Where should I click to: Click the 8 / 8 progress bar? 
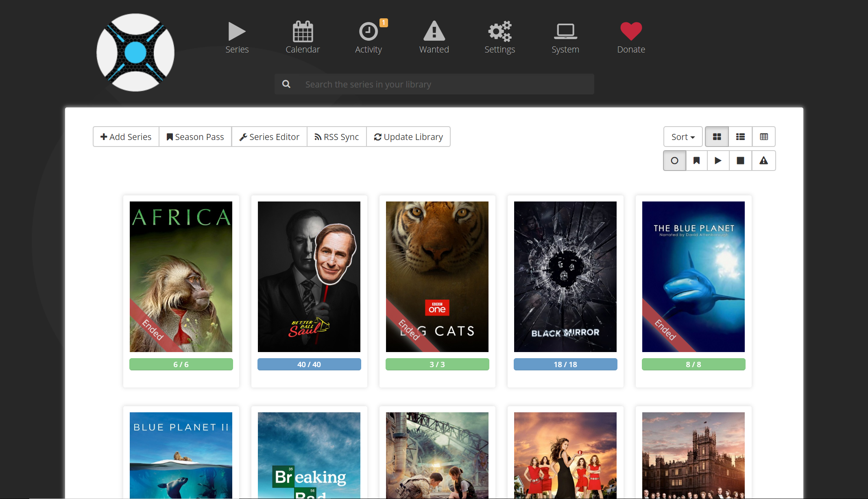coord(694,364)
